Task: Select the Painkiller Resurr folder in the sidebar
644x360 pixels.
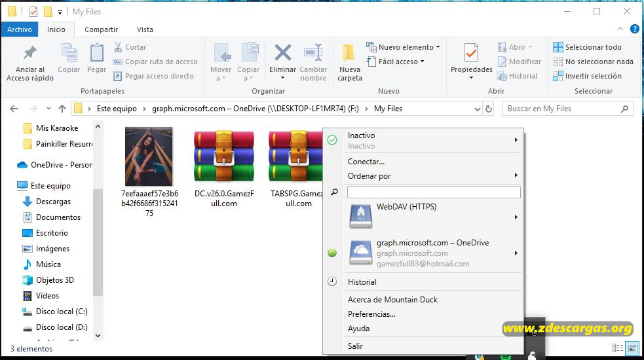Action: pyautogui.click(x=58, y=144)
